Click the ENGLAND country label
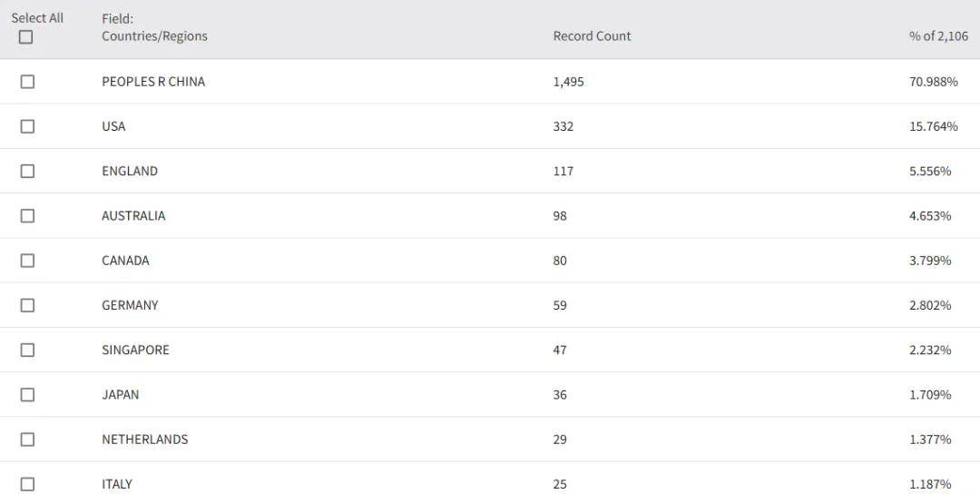Image resolution: width=980 pixels, height=504 pixels. coord(130,171)
